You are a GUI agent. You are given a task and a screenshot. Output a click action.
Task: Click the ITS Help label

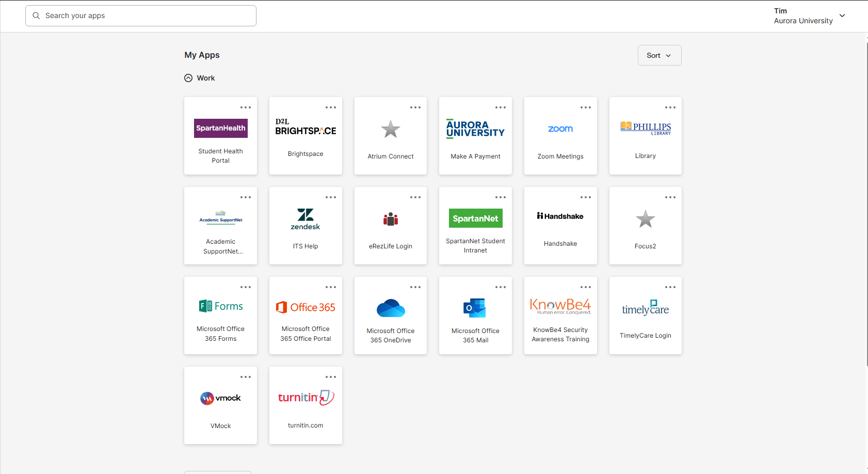[x=306, y=246]
